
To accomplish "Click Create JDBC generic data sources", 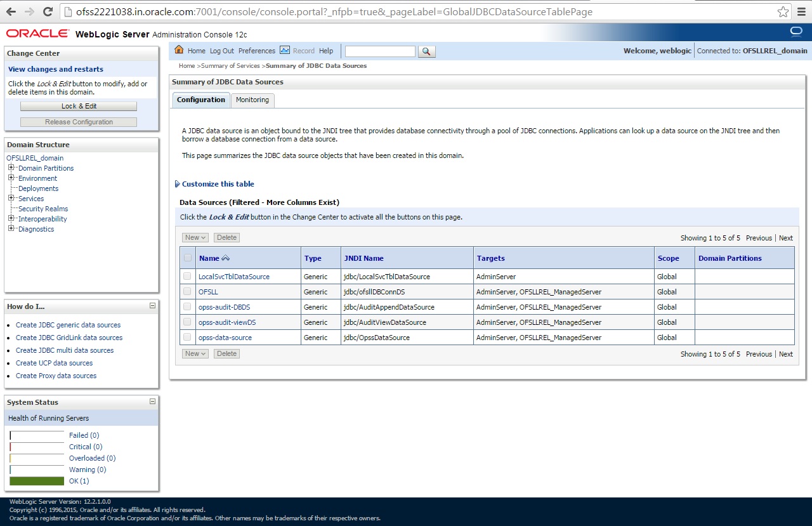I will (68, 325).
